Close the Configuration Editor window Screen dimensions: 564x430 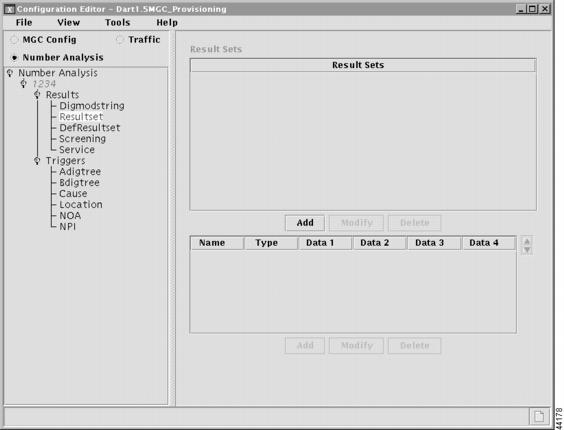click(x=545, y=9)
